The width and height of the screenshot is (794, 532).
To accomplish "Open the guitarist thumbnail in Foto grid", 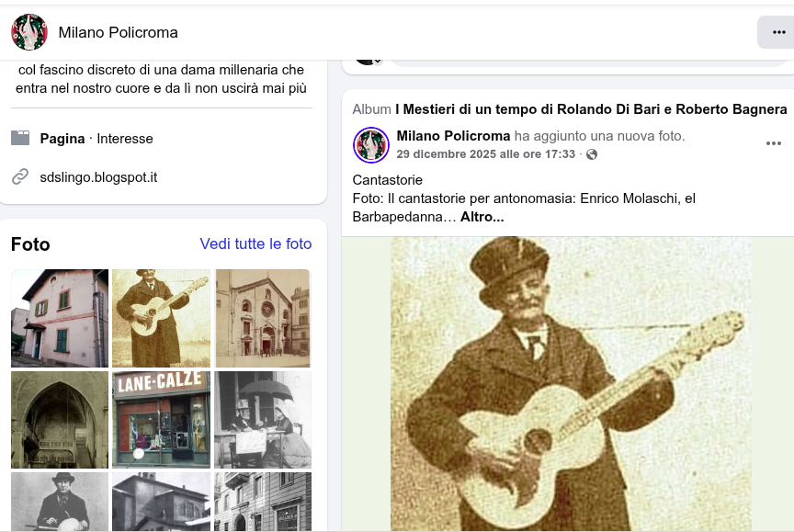I will pos(161,318).
